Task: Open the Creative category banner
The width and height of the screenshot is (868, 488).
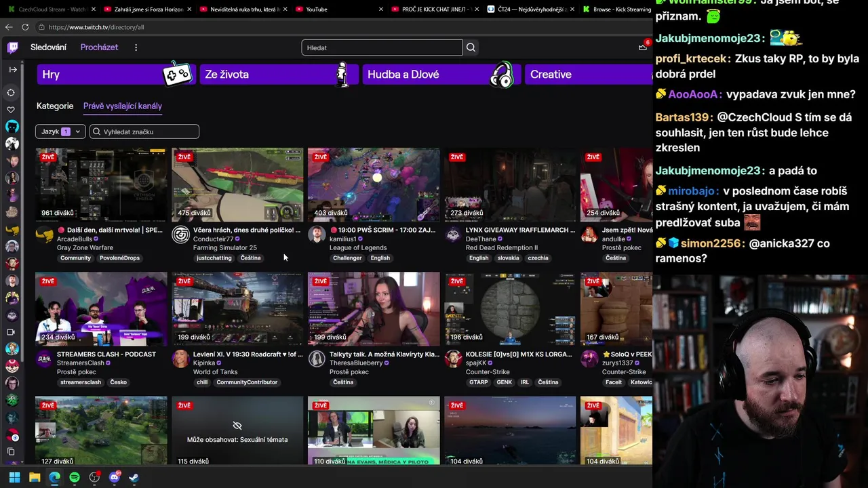Action: click(x=589, y=75)
